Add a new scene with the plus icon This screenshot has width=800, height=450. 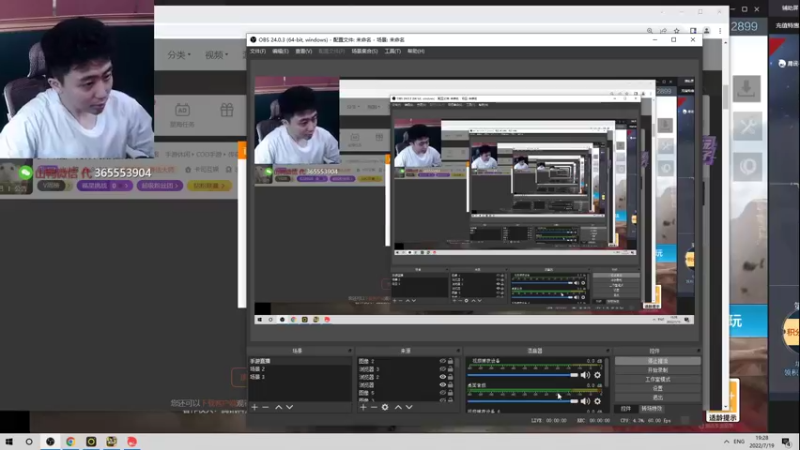[255, 407]
